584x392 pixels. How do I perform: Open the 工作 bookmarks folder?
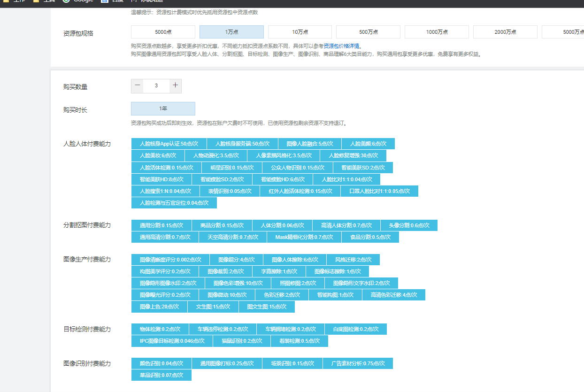tap(16, 1)
